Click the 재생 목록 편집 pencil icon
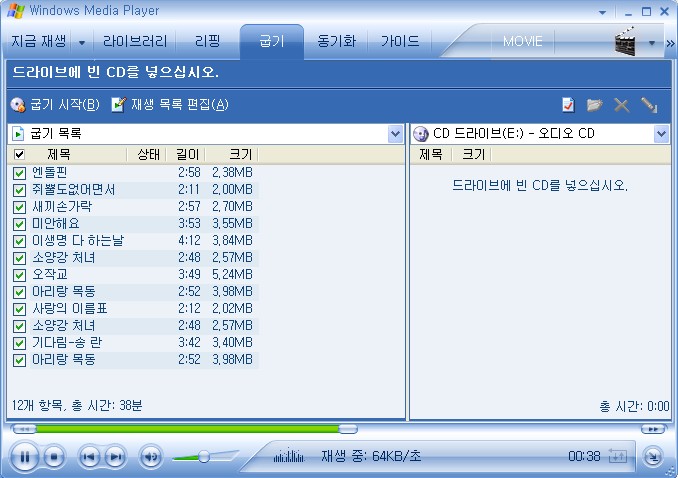The height and width of the screenshot is (478, 678). click(118, 104)
